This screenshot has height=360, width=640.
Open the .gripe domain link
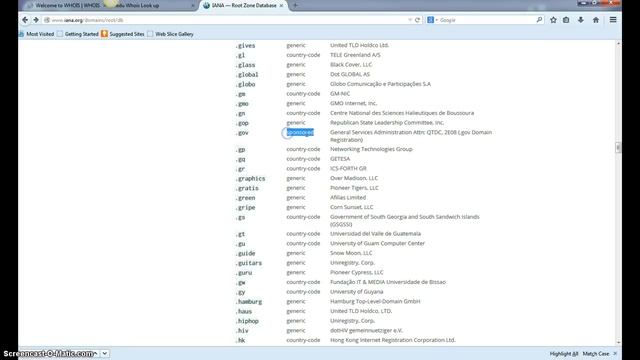click(x=245, y=207)
